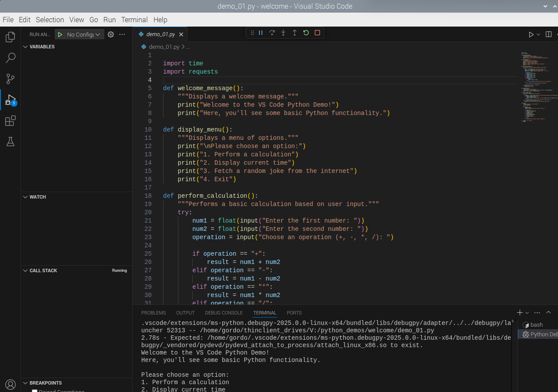Open the Run menu
Screen dimensions: 558x392
coord(109,20)
